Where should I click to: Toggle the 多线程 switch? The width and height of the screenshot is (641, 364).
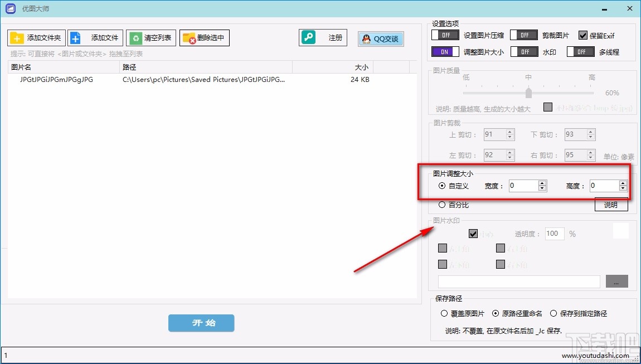tap(580, 52)
